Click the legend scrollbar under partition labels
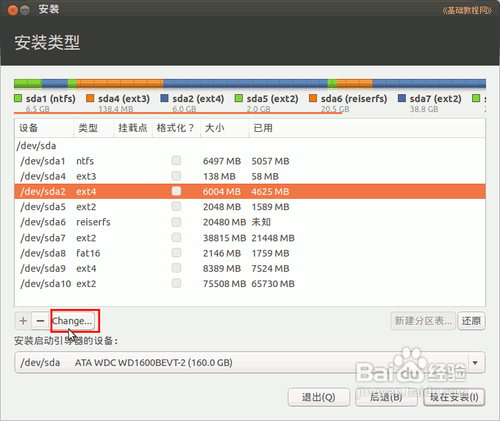 pyautogui.click(x=178, y=113)
